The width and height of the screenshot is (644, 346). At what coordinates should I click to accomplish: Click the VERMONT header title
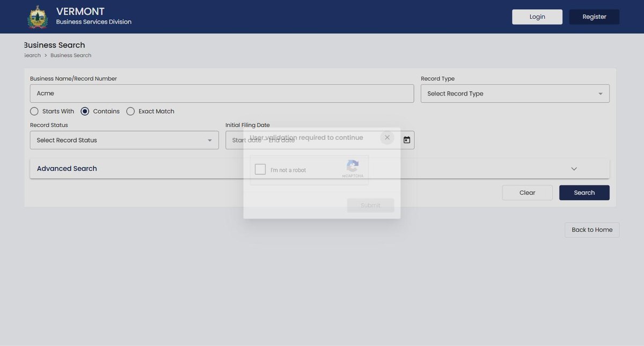(x=80, y=11)
